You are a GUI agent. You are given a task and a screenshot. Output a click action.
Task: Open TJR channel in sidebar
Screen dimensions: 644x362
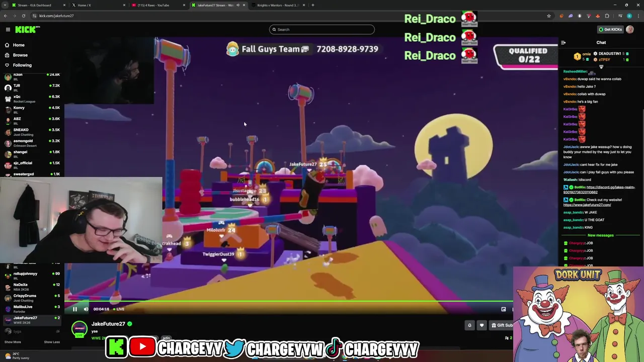[31, 87]
